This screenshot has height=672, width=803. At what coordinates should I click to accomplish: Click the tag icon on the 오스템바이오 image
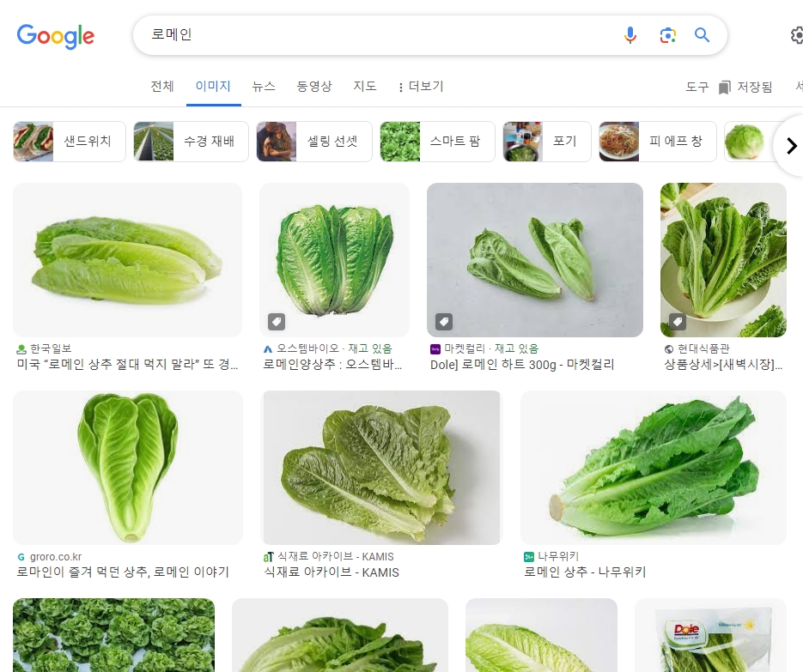point(277,322)
